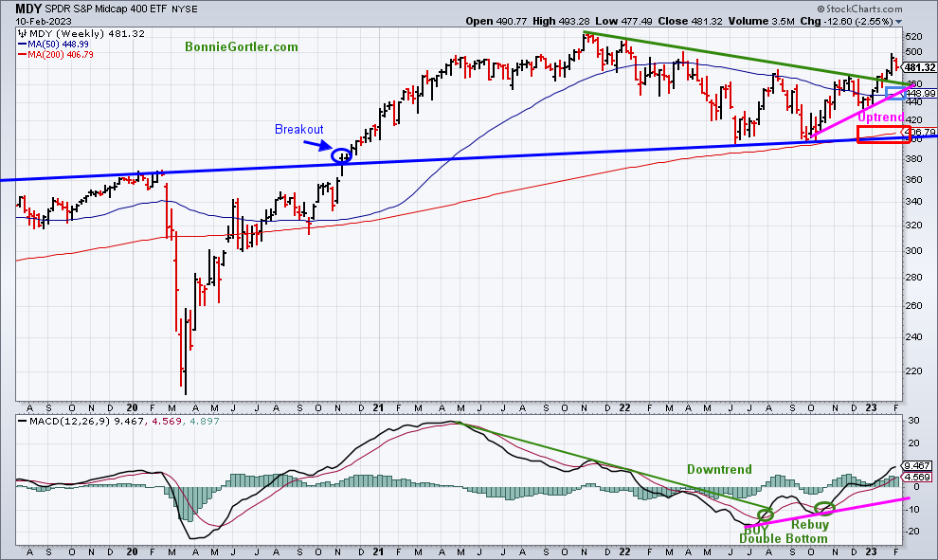The image size is (938, 560).
Task: Click the Double Bottom label
Action: [783, 538]
